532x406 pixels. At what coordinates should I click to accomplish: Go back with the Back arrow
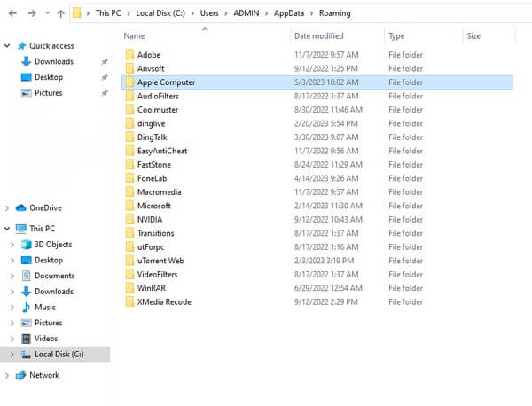(x=12, y=13)
